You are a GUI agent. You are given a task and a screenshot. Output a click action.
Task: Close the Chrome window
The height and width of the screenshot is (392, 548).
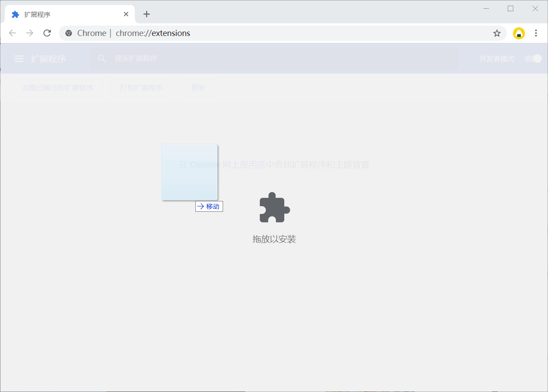pyautogui.click(x=535, y=9)
